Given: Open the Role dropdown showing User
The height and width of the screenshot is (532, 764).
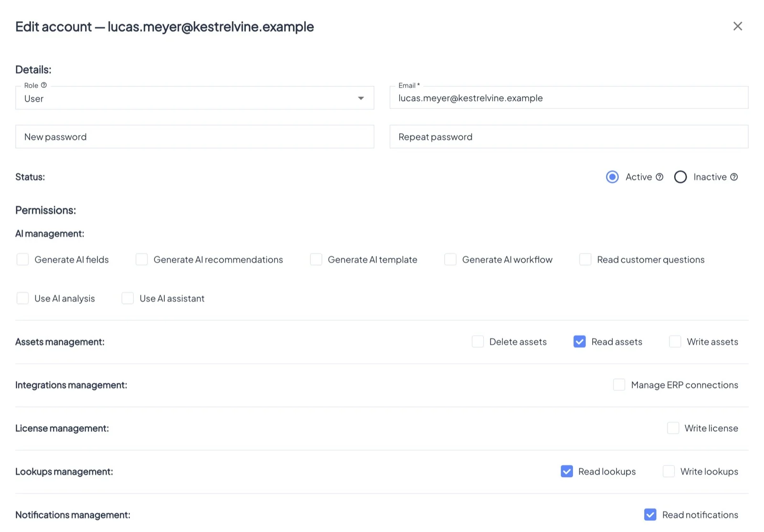Looking at the screenshot, I should [195, 98].
